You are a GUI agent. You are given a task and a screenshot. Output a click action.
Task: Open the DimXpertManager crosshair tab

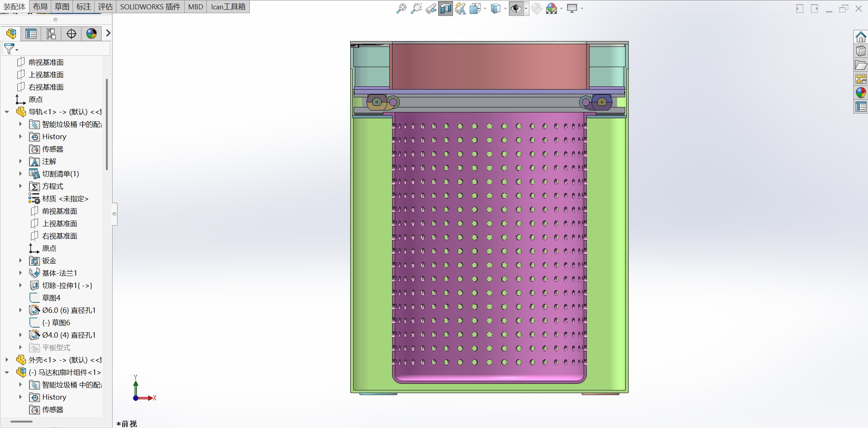(x=71, y=34)
